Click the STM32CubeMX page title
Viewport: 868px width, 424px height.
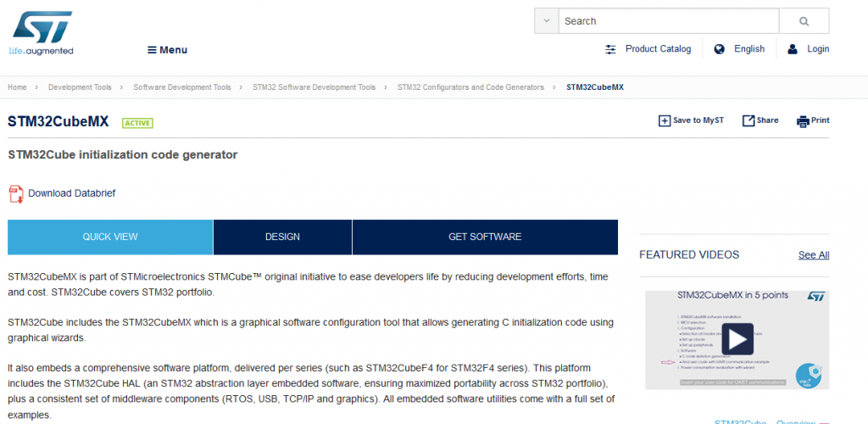[58, 122]
